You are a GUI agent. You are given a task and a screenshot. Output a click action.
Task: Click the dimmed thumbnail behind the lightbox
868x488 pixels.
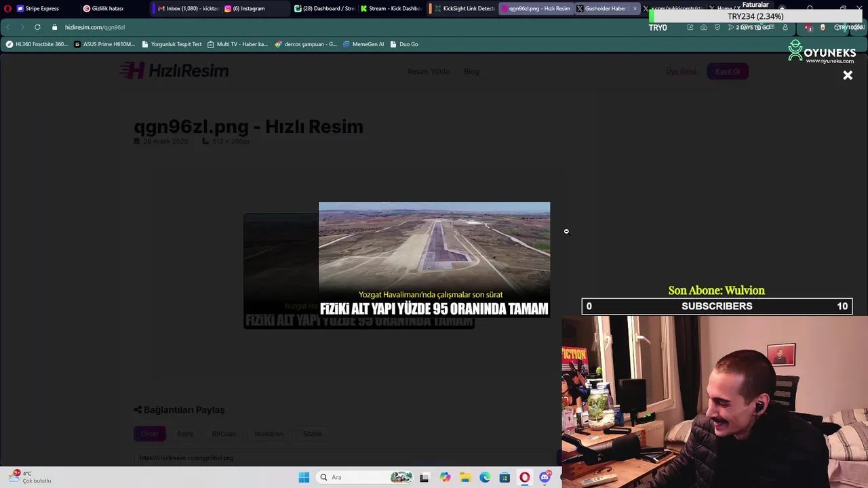[281, 271]
